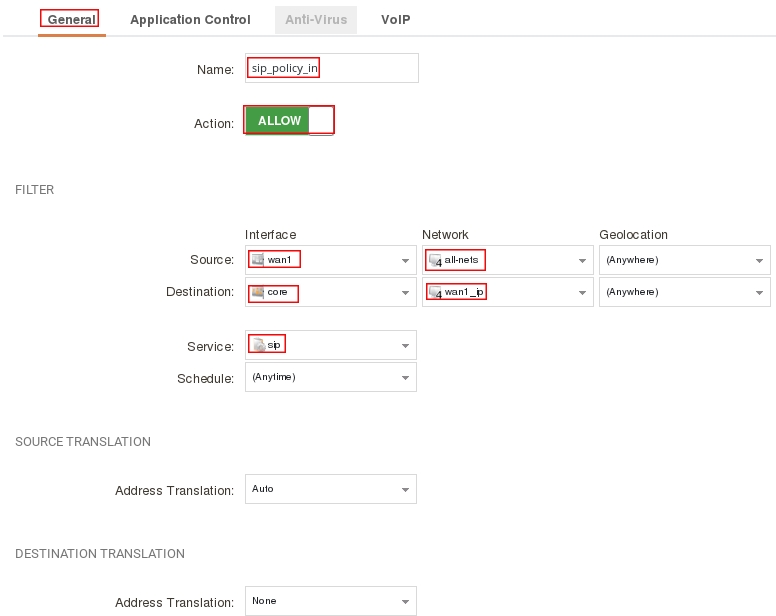The width and height of the screenshot is (776, 616).
Task: Open the Schedule (Anytime) dropdown
Action: coord(405,378)
